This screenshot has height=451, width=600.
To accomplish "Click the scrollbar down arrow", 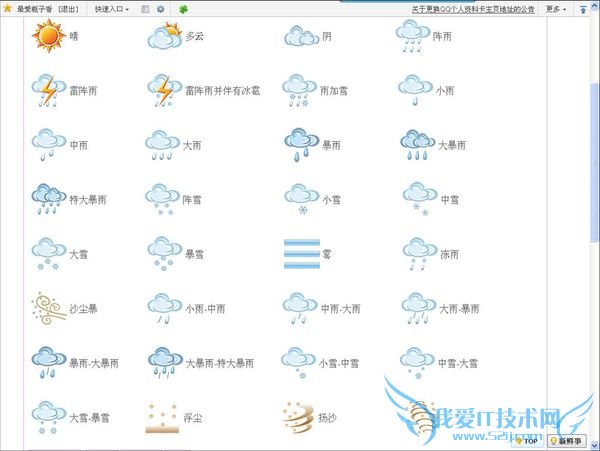I will [595, 445].
